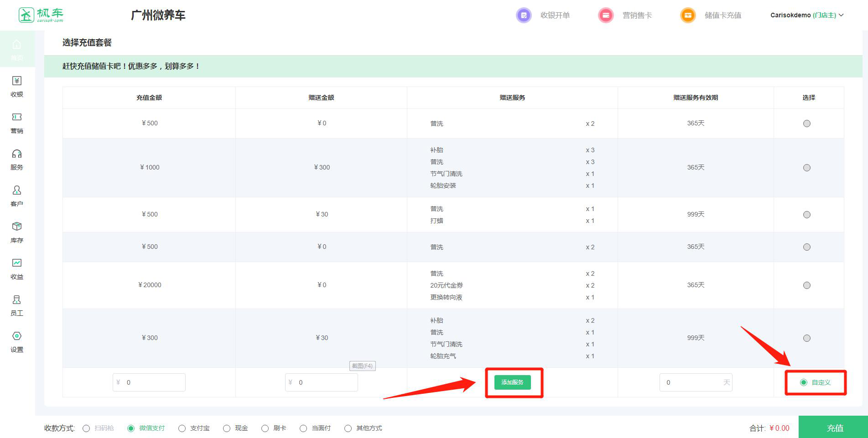The height and width of the screenshot is (438, 868).
Task: Click the 广州微养车 store name
Action: point(158,15)
